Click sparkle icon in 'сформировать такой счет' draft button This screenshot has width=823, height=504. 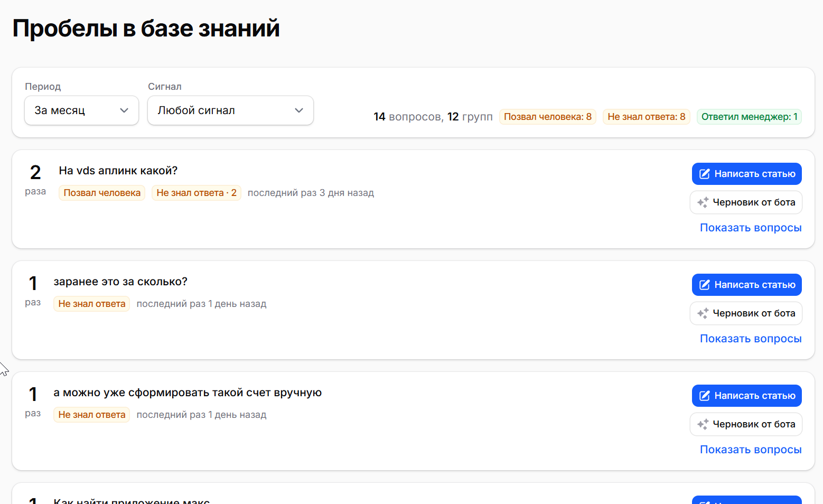[703, 424]
